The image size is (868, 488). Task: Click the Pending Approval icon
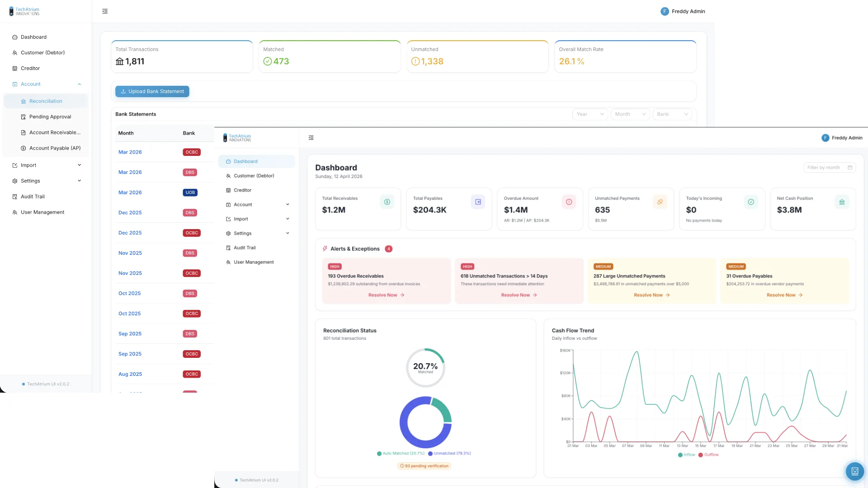[23, 117]
